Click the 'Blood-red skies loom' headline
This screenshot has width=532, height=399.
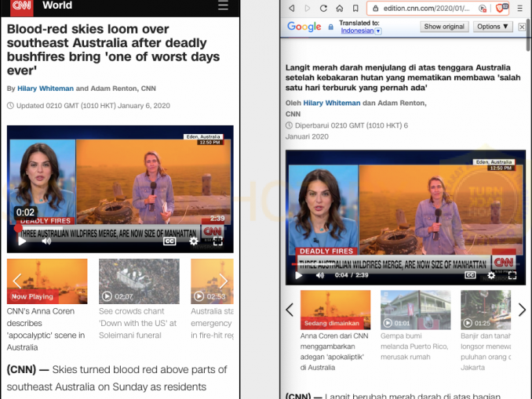coord(113,50)
